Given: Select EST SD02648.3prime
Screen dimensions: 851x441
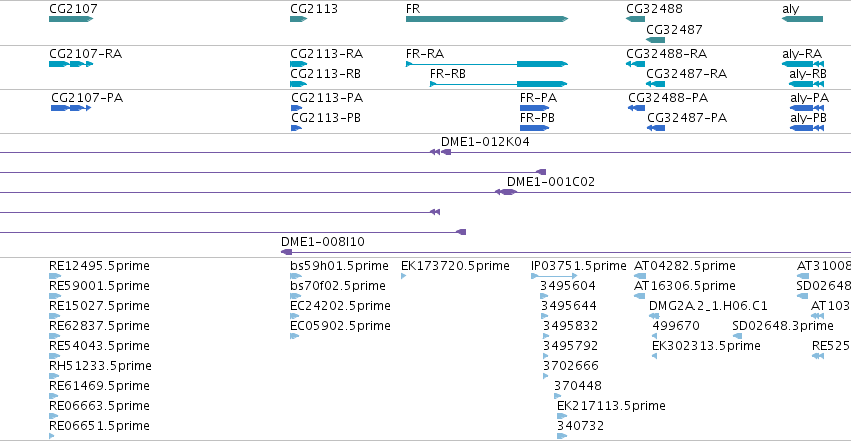Looking at the screenshot, I should click(737, 336).
